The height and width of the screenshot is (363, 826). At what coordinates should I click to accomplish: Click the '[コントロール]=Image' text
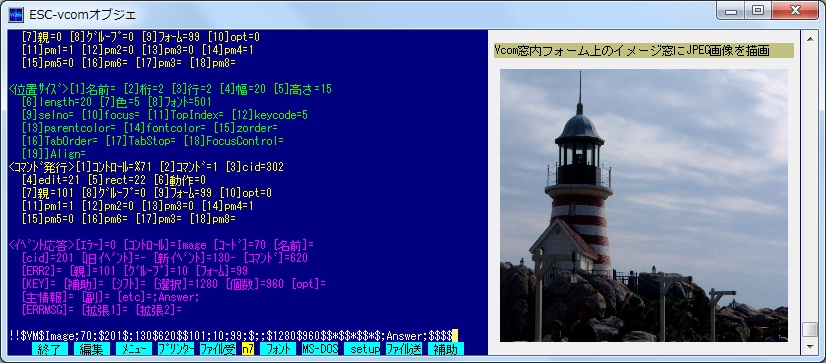click(165, 245)
